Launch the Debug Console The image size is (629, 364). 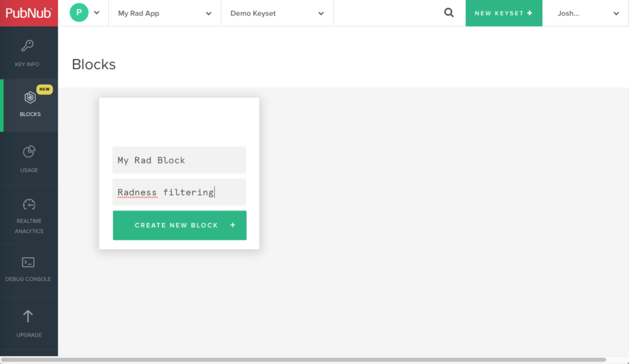click(29, 269)
